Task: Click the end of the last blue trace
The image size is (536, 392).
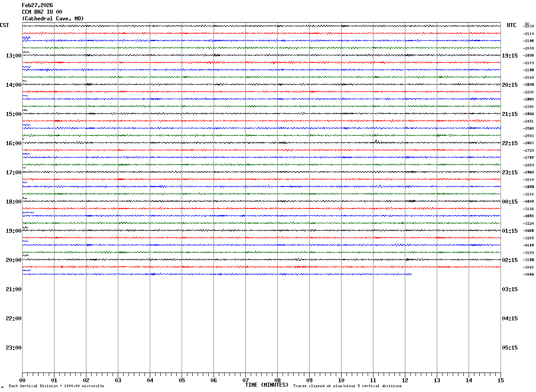Action: click(411, 274)
